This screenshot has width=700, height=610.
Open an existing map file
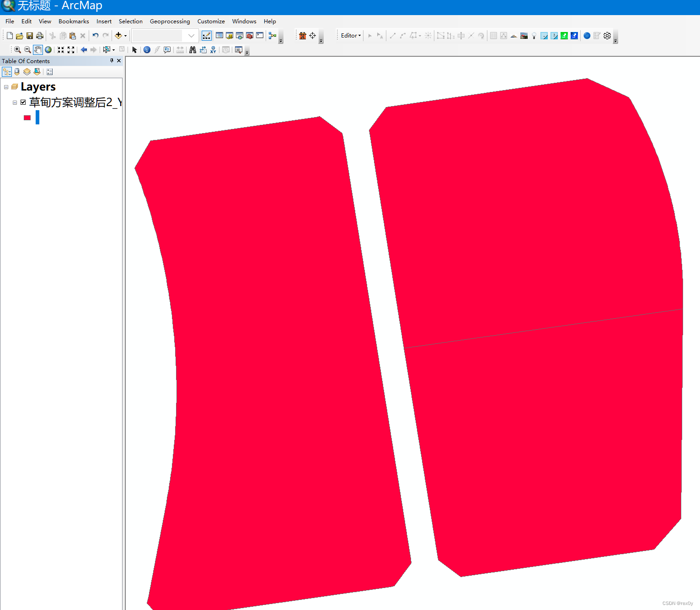20,36
